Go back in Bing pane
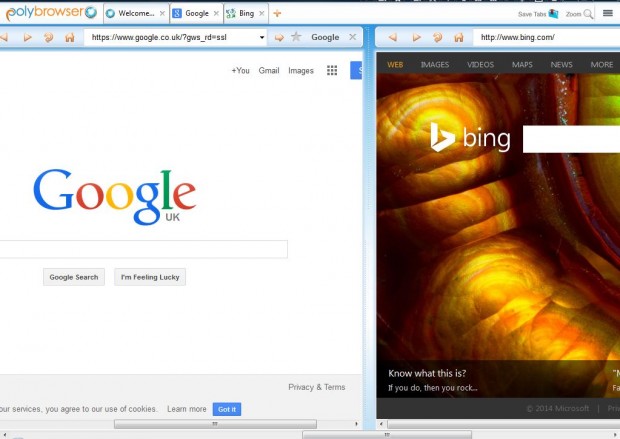The image size is (620, 439). pos(393,37)
